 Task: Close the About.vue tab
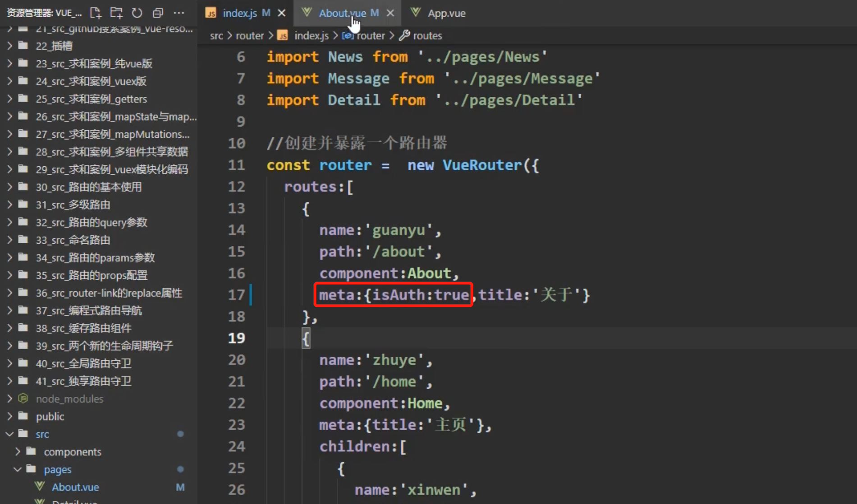[390, 13]
